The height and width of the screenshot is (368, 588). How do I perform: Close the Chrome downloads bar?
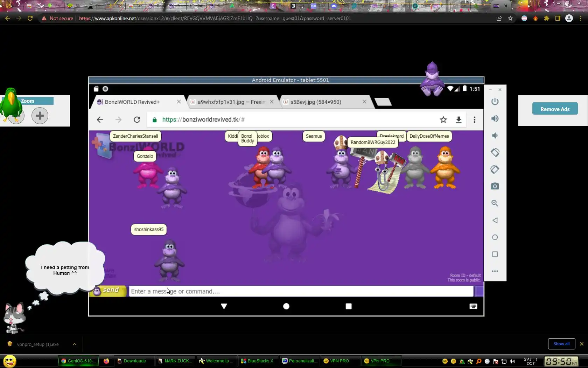pyautogui.click(x=582, y=344)
